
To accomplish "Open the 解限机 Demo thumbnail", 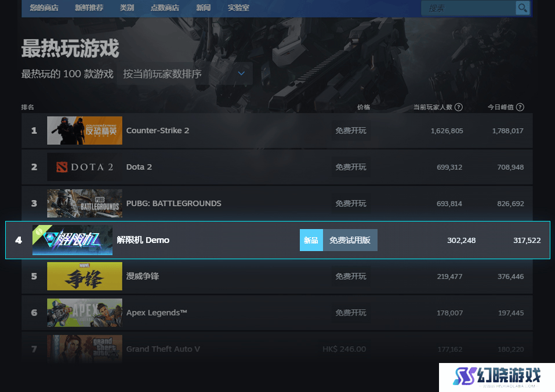I will tap(72, 240).
